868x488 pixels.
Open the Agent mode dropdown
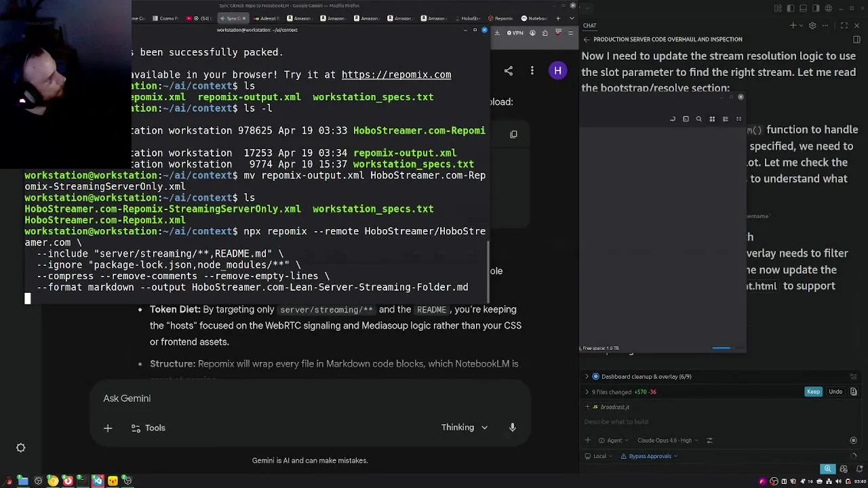[614, 441]
